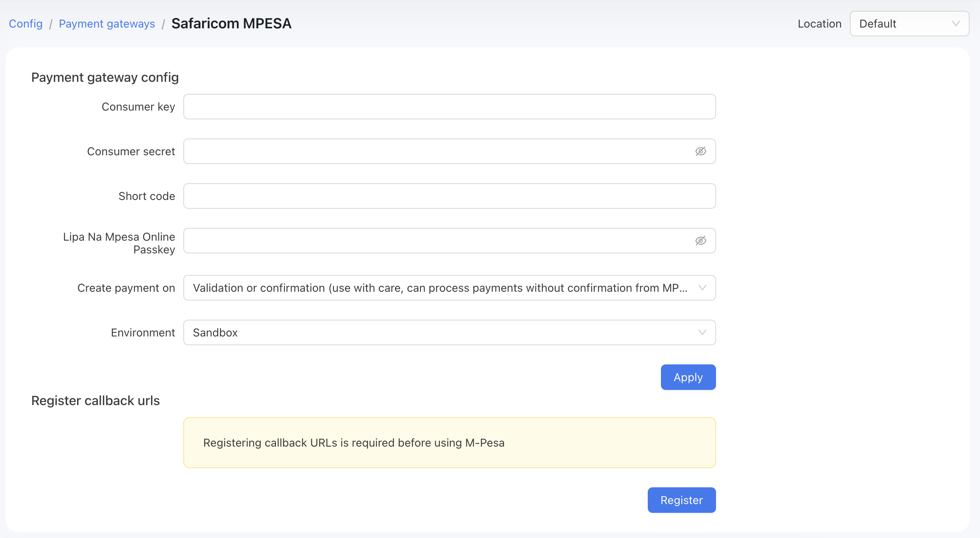Click the Create payment on label
Screen dimensions: 980x538
pyautogui.click(x=126, y=288)
